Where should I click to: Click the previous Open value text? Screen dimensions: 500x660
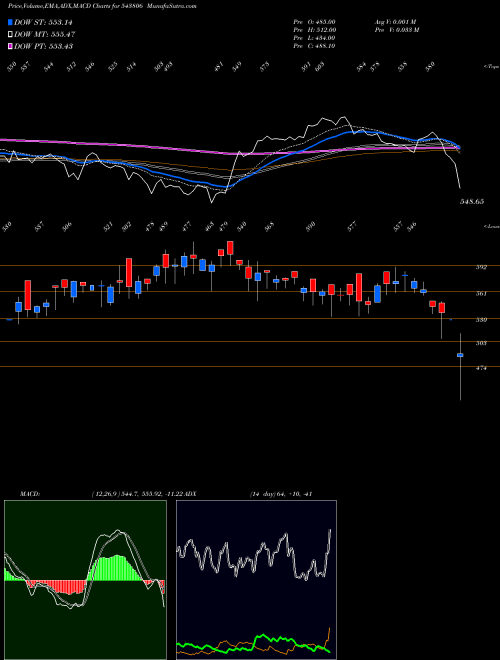tap(314, 22)
